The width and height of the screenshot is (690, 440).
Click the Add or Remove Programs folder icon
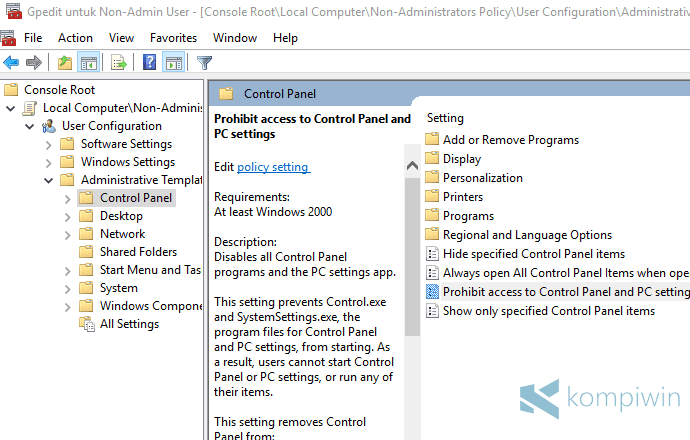tap(432, 139)
